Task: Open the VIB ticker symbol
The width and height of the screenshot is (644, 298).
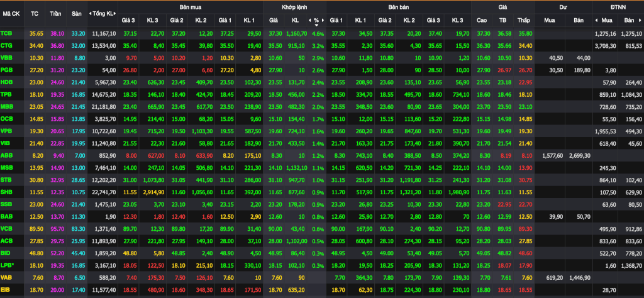Action: [x=6, y=143]
